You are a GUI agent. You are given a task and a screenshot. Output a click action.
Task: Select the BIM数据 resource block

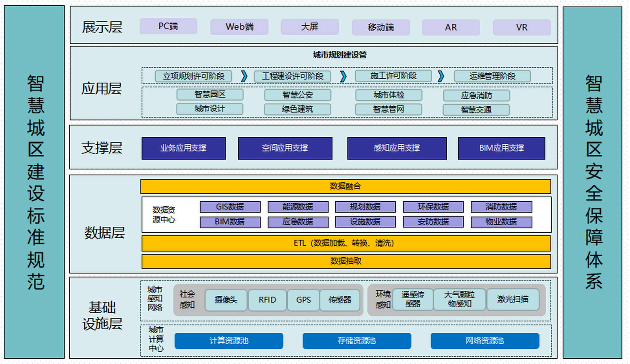pyautogui.click(x=230, y=222)
